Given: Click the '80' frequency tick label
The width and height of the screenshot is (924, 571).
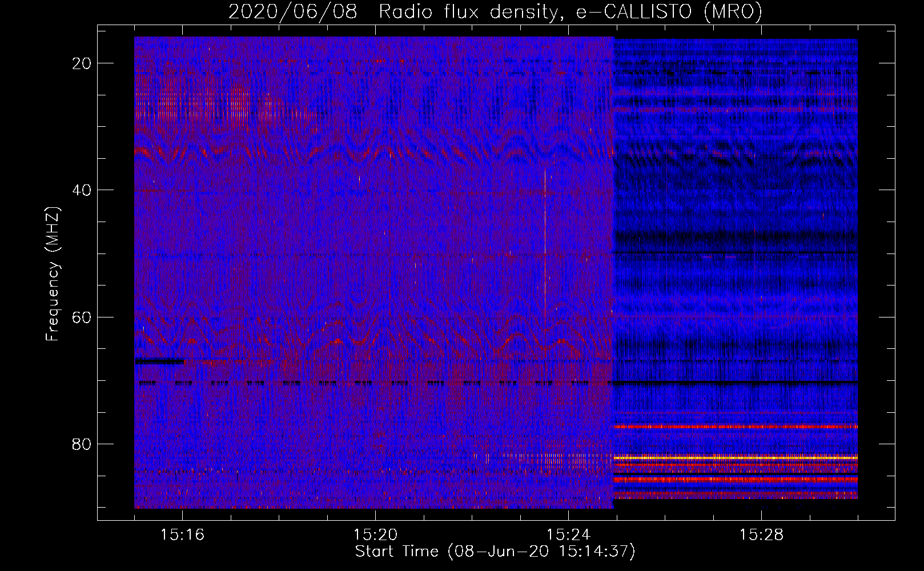Looking at the screenshot, I should coord(82,444).
